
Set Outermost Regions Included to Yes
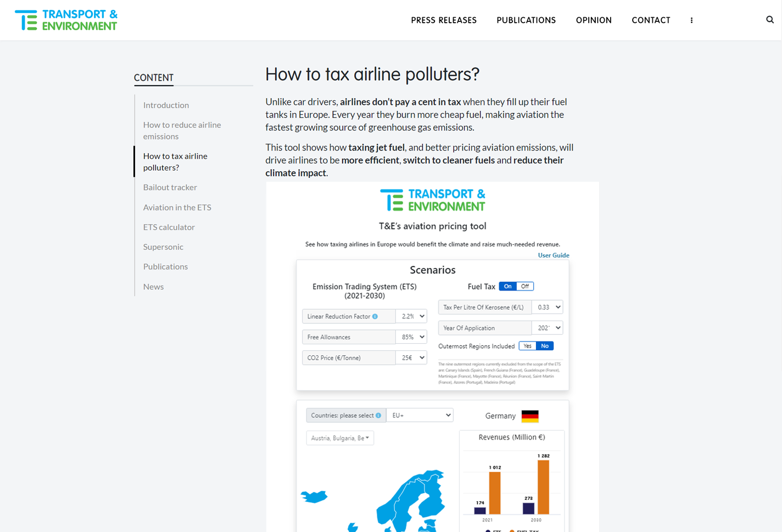[528, 346]
